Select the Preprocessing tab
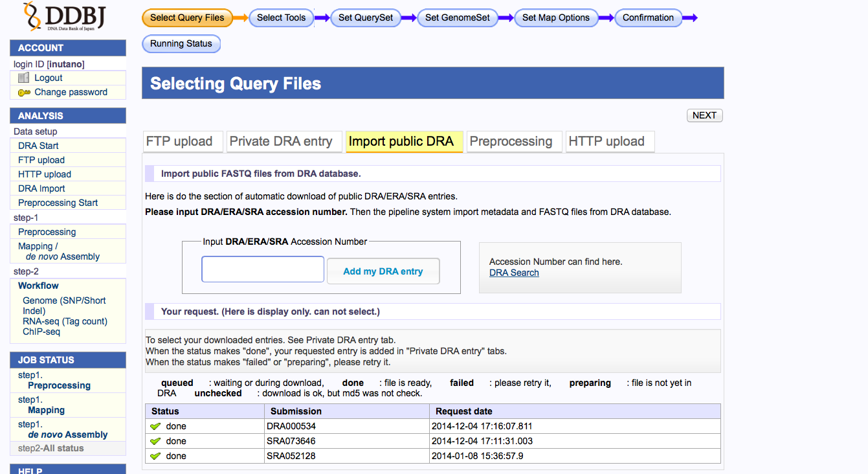The height and width of the screenshot is (474, 868). coord(511,141)
